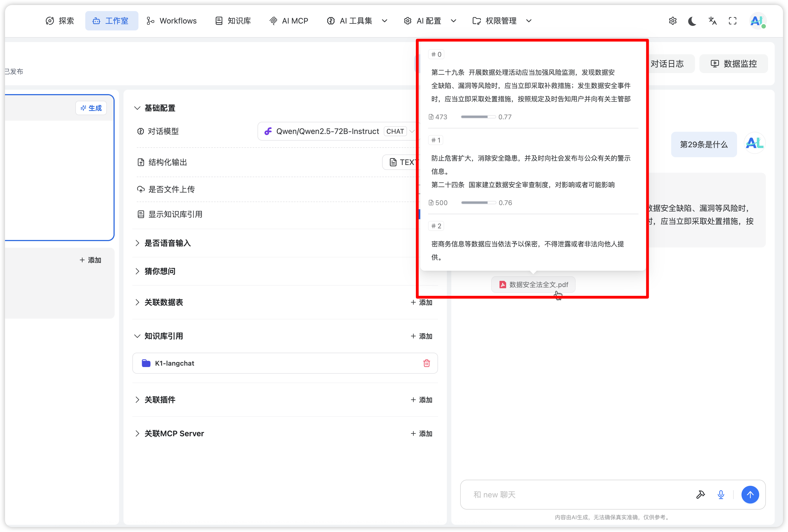This screenshot has height=532, width=788.
Task: Click the 数据监控 button
Action: tap(733, 64)
